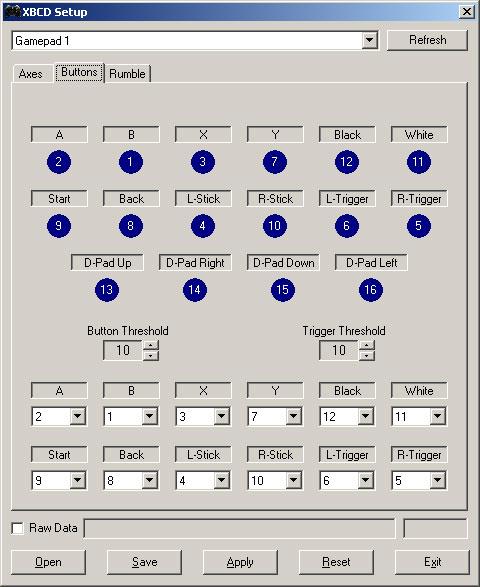The width and height of the screenshot is (480, 587).
Task: Open the Back button mapping dropdown
Action: (149, 480)
